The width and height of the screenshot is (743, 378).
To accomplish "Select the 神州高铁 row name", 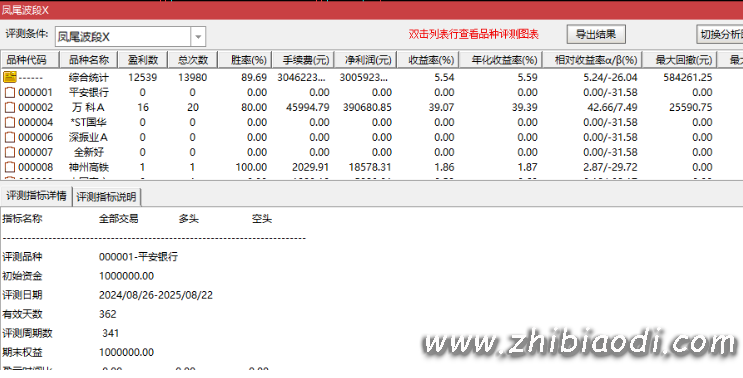I will point(89,167).
